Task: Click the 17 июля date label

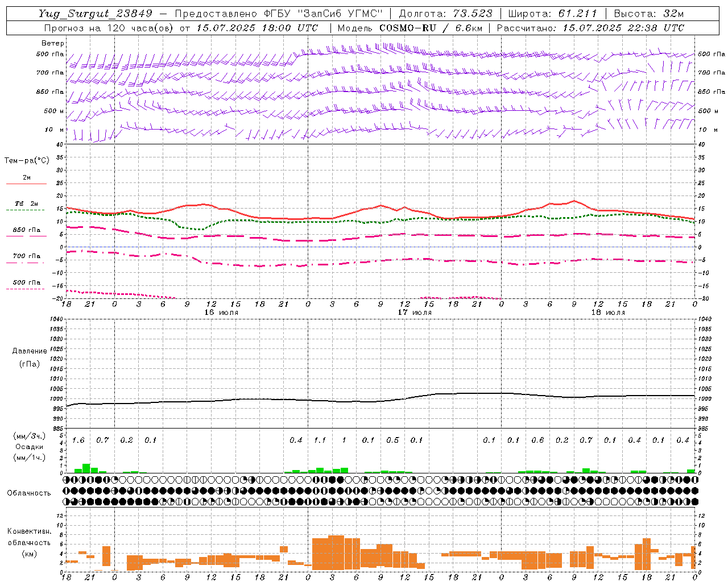Action: [x=415, y=313]
